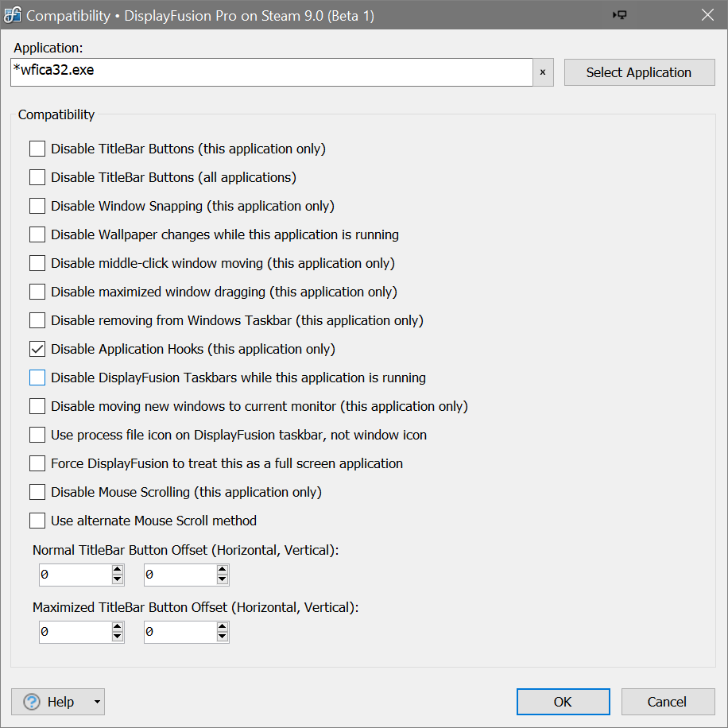Clear the application field with the x button

(x=543, y=72)
